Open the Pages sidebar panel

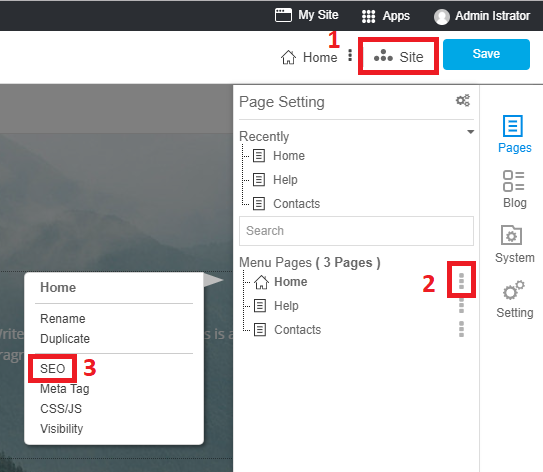514,134
